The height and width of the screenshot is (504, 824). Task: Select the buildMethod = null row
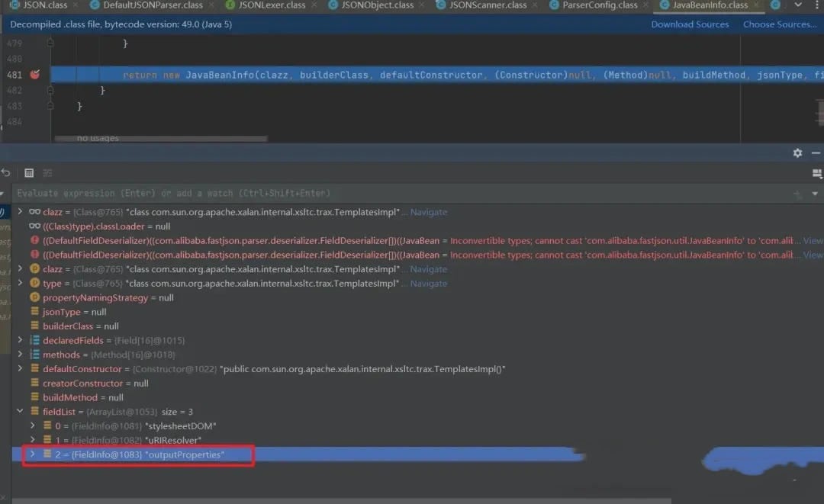click(417, 397)
